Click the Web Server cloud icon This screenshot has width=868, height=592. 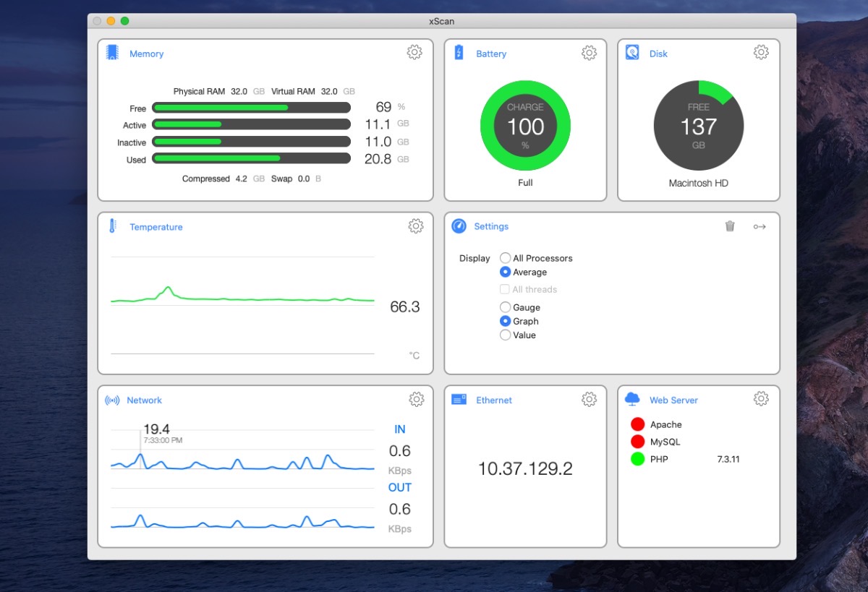pos(632,399)
